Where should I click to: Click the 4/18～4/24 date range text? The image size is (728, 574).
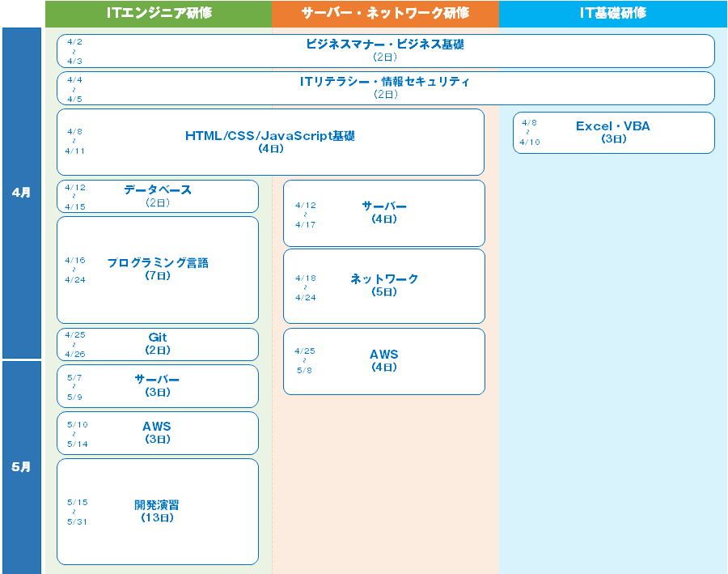click(306, 287)
